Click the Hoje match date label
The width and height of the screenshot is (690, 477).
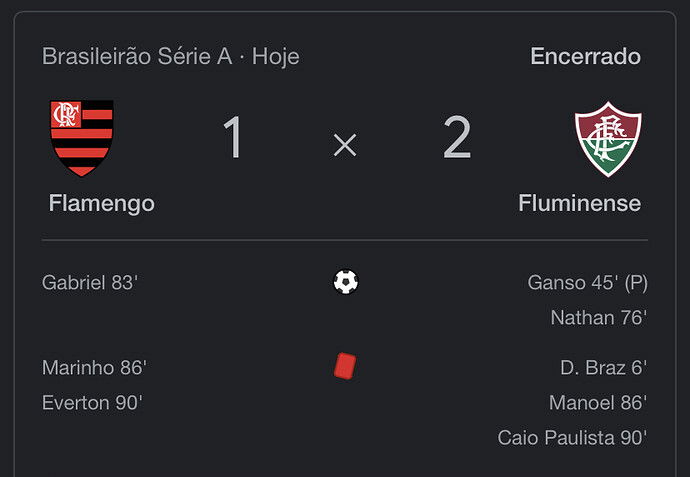click(275, 57)
